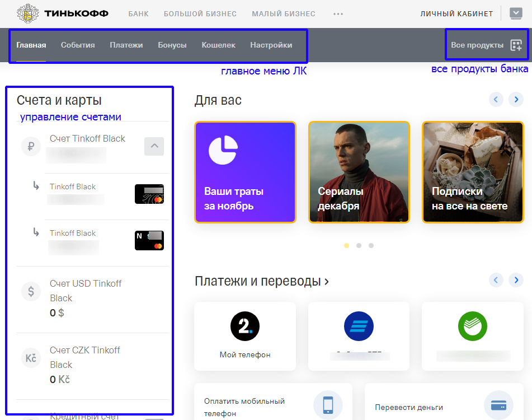
Task: Collapse the Счет Tinkoff Black account
Action: pos(154,146)
